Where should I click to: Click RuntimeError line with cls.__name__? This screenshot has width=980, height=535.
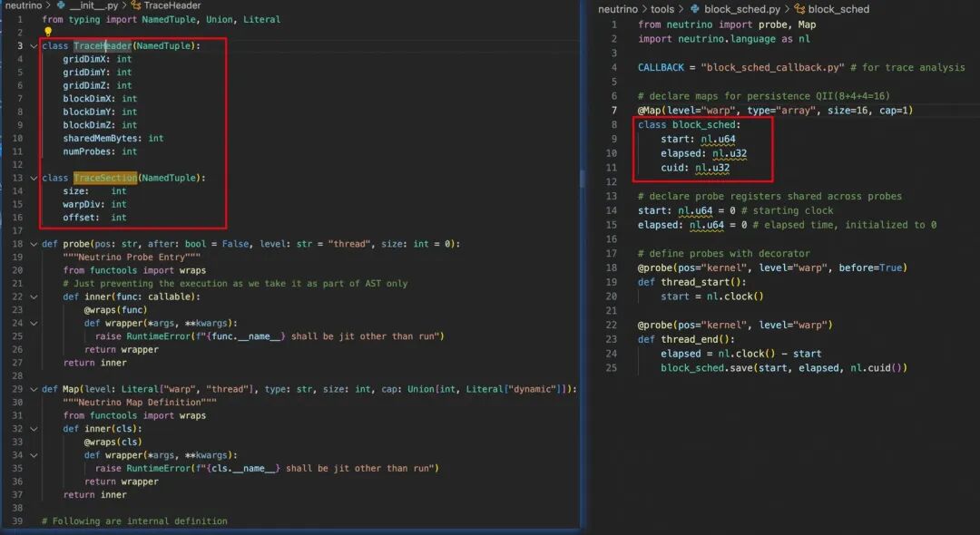coord(267,468)
